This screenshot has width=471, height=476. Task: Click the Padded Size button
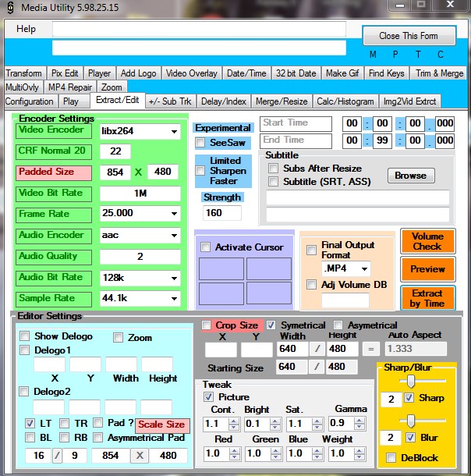point(53,172)
